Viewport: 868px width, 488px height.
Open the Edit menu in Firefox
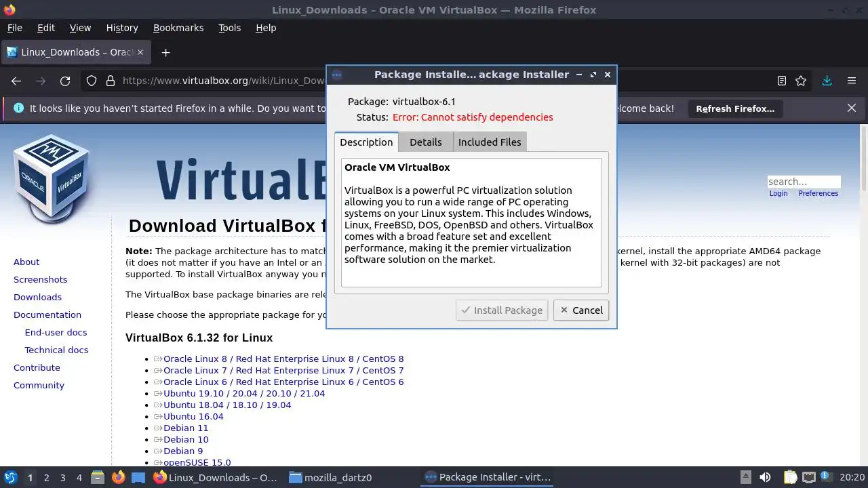click(46, 28)
